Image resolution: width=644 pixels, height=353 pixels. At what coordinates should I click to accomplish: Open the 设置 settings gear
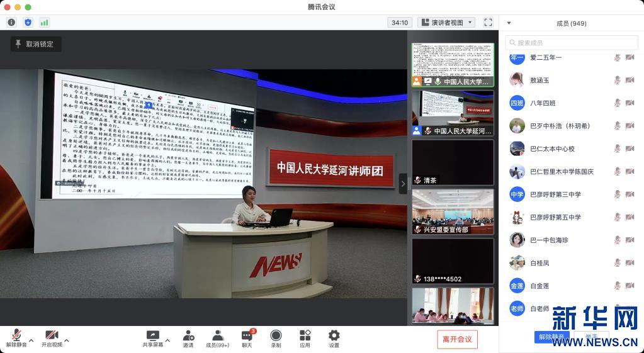(334, 339)
